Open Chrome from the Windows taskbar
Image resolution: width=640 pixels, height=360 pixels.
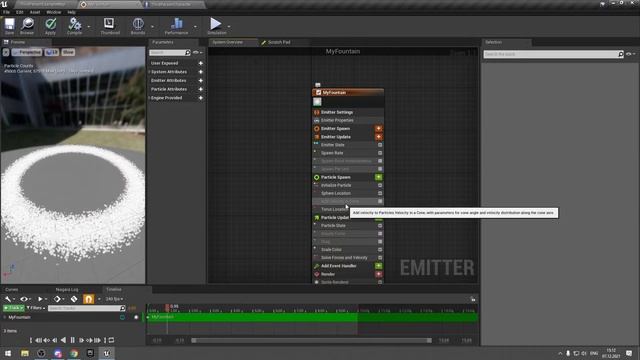[74, 353]
